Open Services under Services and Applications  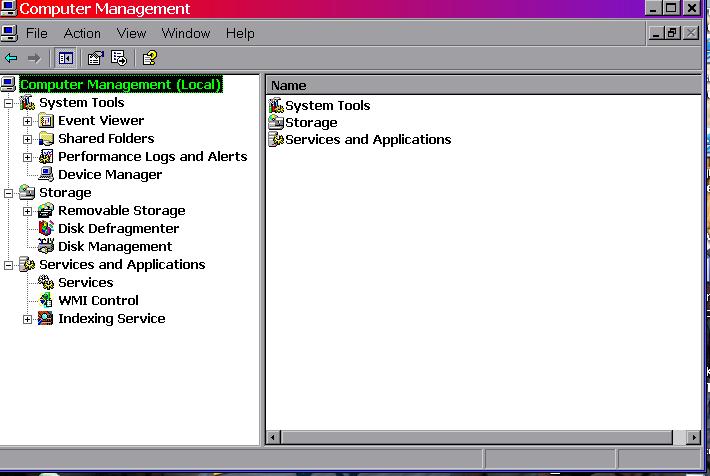click(x=85, y=283)
